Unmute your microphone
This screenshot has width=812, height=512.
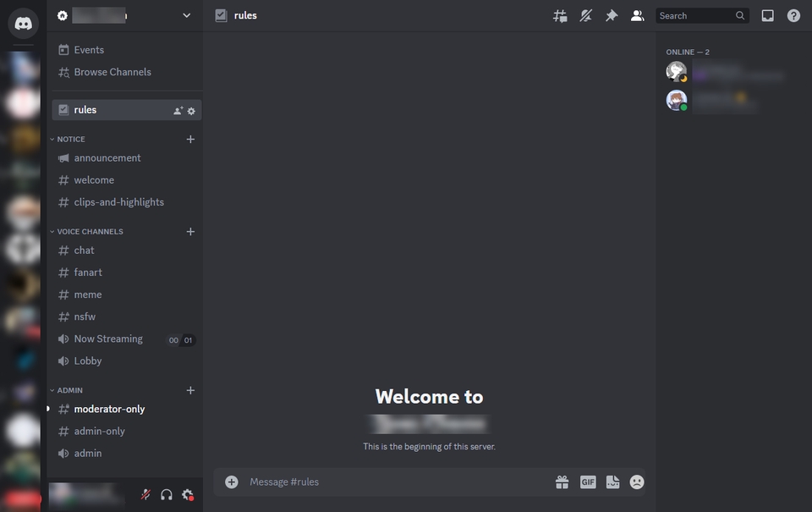pyautogui.click(x=145, y=494)
